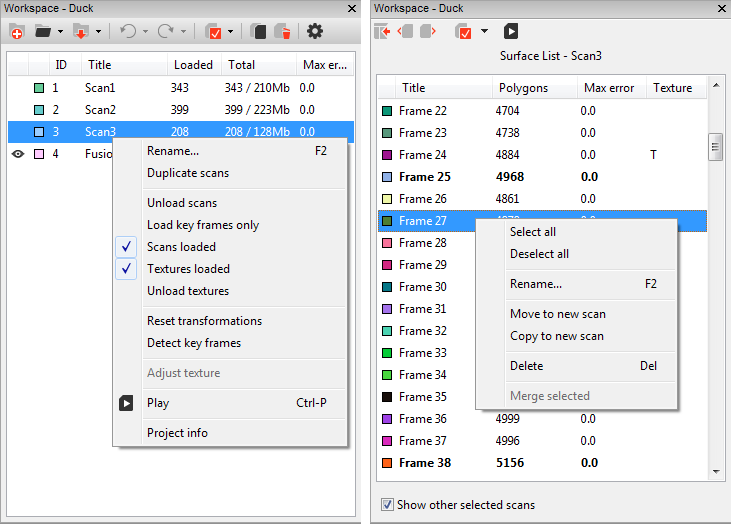Click Frame 38 orange color swatch
This screenshot has height=524, width=731.
pos(387,463)
